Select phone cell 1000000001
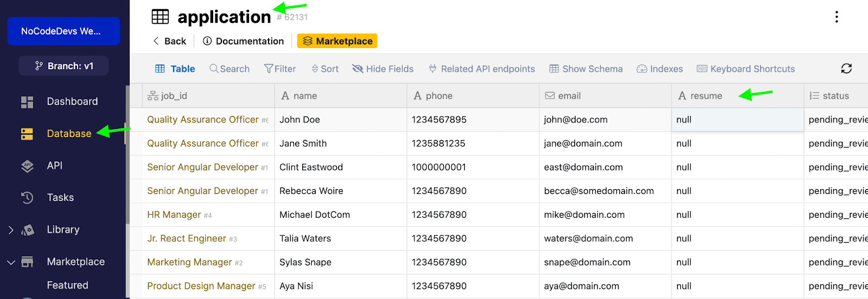Screen dimensions: 868x299 [x=473, y=167]
